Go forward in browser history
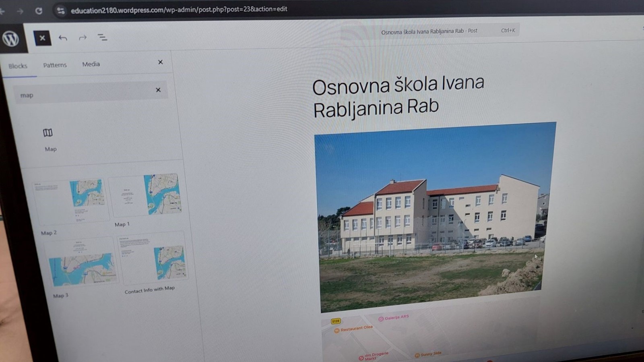The width and height of the screenshot is (644, 362). tap(20, 11)
